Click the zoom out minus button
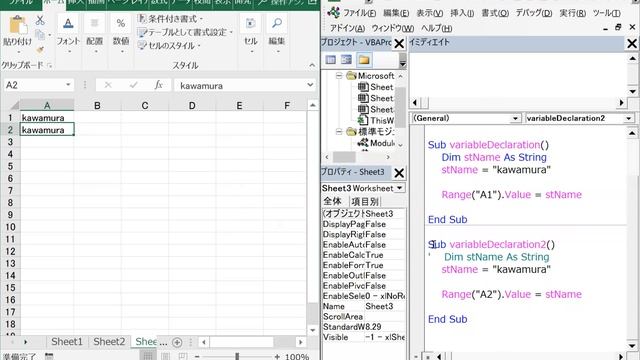 click(197, 356)
